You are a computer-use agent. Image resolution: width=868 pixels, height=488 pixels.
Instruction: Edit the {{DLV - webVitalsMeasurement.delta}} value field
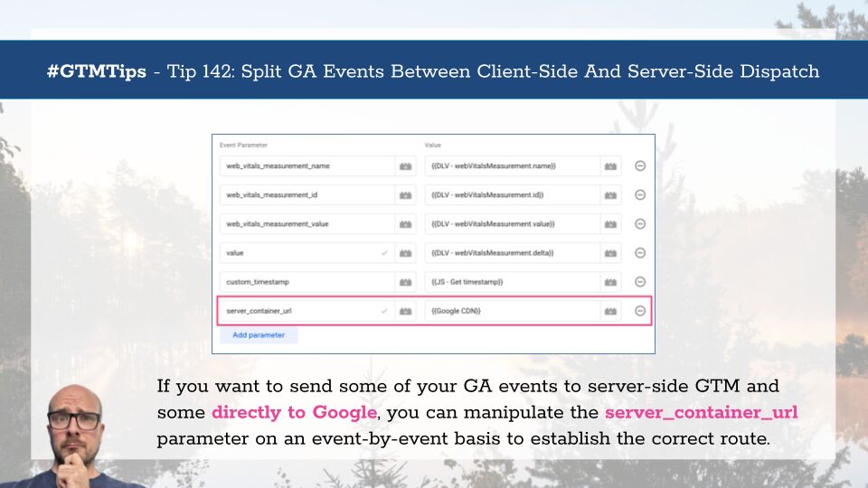[513, 253]
